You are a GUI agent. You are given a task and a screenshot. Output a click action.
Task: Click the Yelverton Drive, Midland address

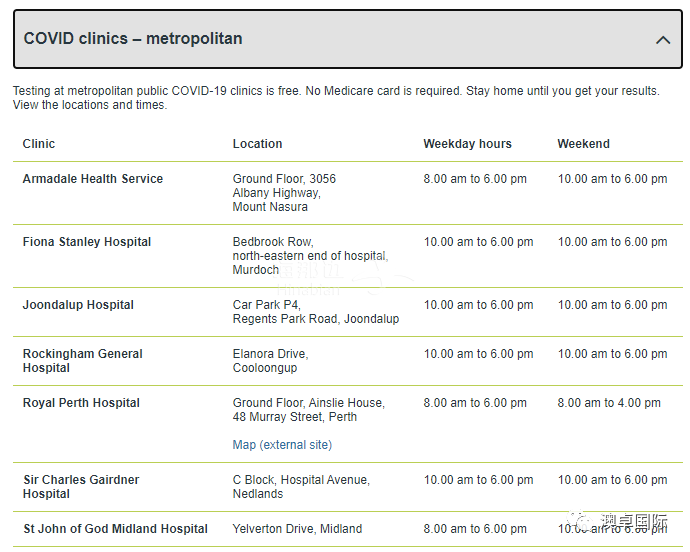tap(297, 529)
